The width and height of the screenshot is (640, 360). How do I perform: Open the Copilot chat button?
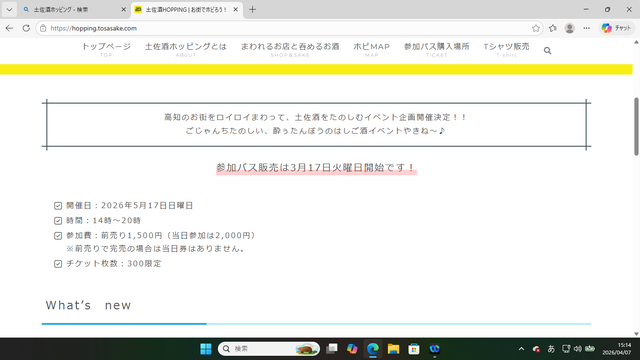pos(617,28)
